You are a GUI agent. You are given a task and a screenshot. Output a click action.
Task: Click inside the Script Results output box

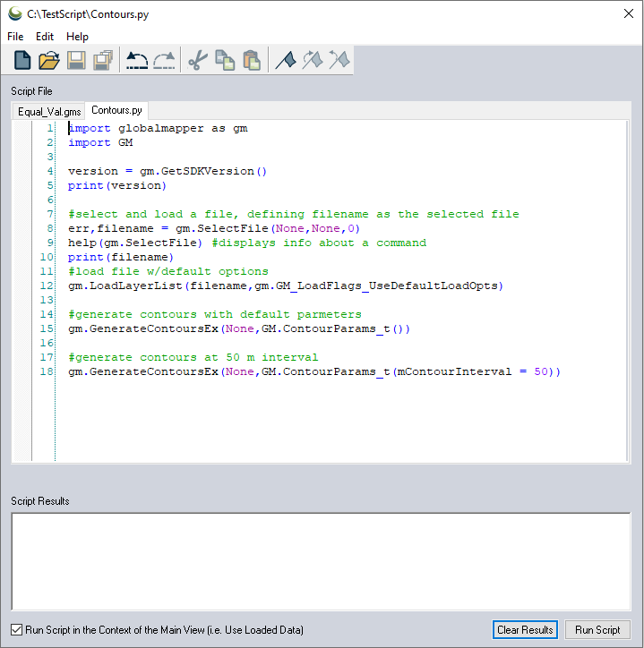[x=321, y=561]
